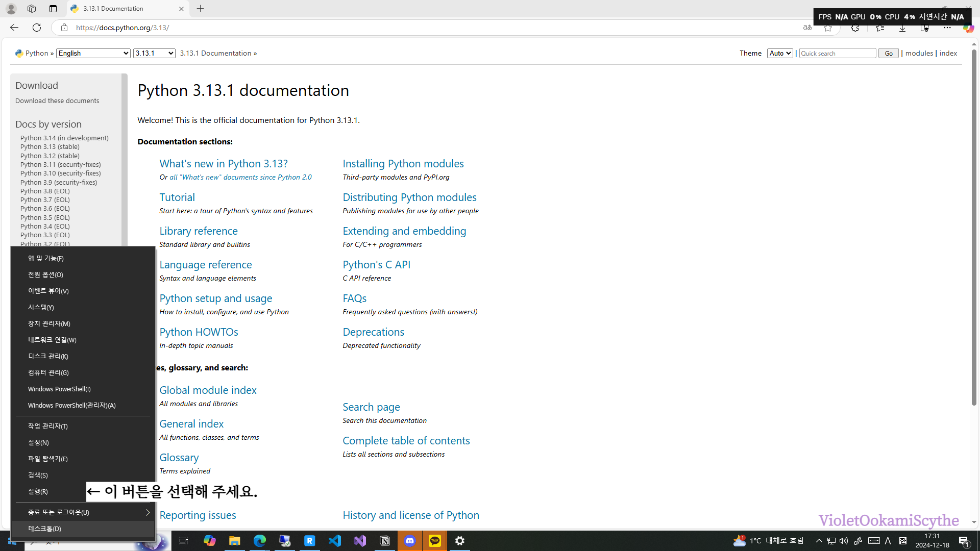The height and width of the screenshot is (551, 980).
Task: Open the translate page icon in address bar
Action: [807, 28]
